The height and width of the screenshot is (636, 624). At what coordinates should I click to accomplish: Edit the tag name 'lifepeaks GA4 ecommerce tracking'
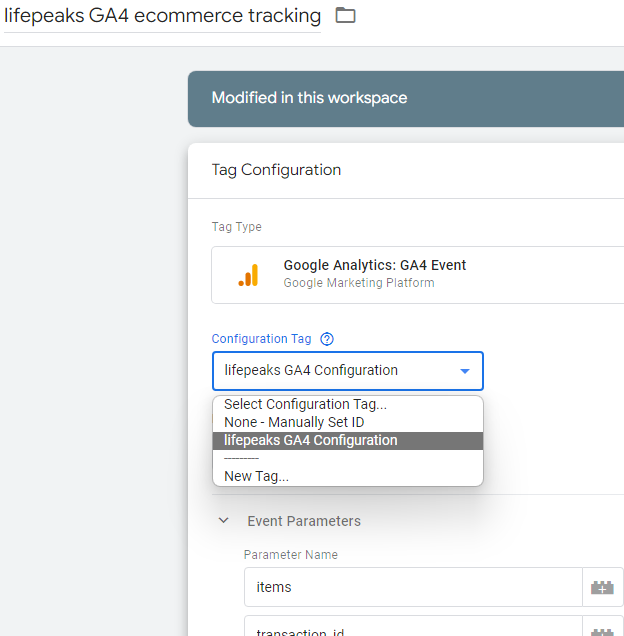pyautogui.click(x=163, y=16)
